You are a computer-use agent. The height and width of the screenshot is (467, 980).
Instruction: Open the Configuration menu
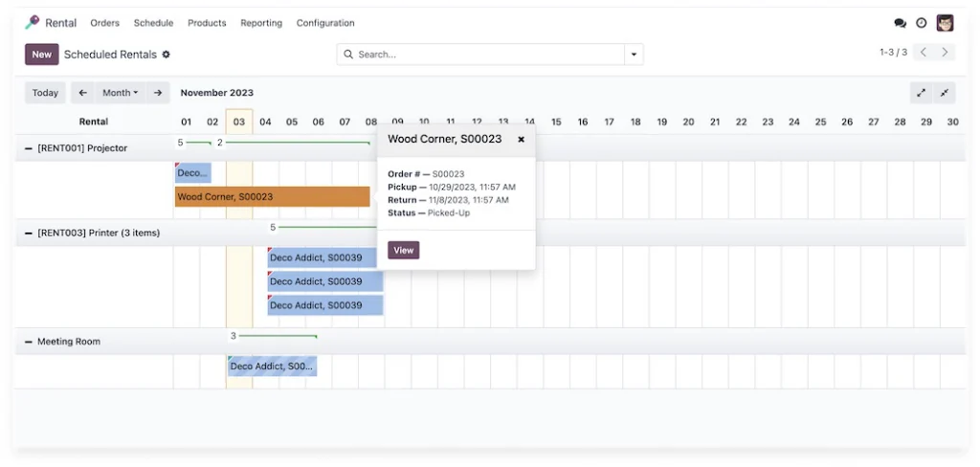point(325,23)
